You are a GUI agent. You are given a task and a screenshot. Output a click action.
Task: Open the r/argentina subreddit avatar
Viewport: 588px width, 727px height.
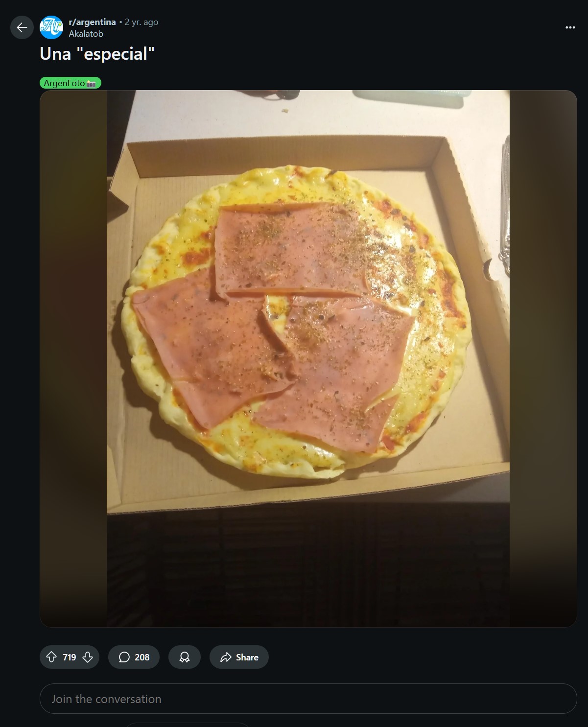(51, 27)
